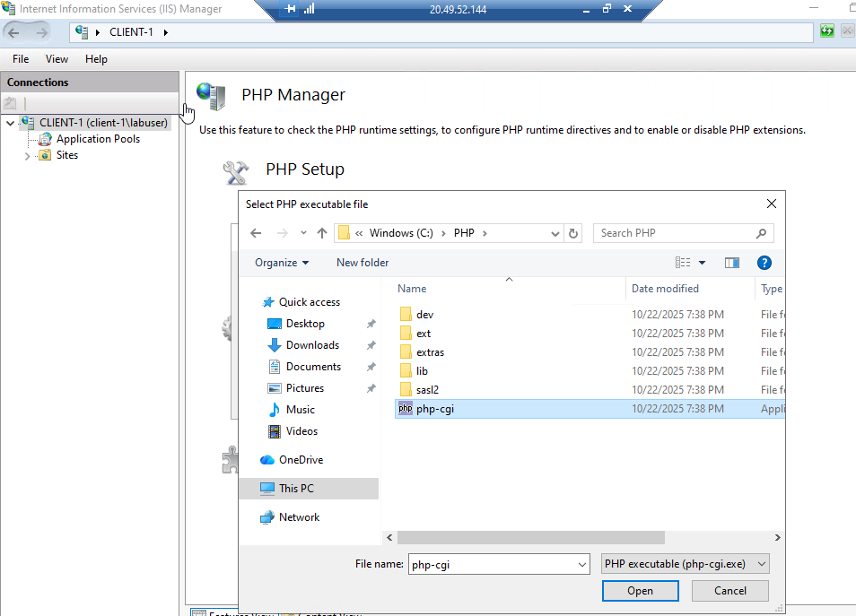This screenshot has width=856, height=616.
Task: Open PHP executable file type filter
Action: (x=686, y=564)
